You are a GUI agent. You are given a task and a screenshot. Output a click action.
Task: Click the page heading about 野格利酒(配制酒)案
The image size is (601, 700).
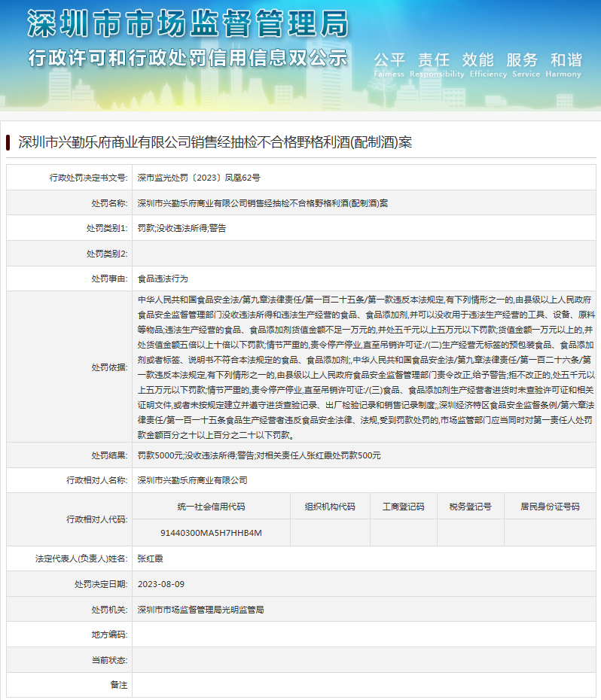click(215, 142)
